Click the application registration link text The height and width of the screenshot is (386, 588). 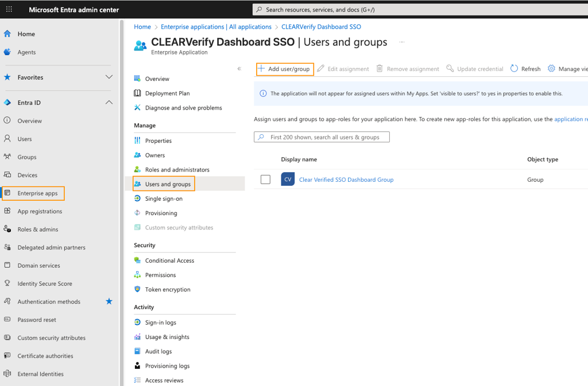pos(571,119)
